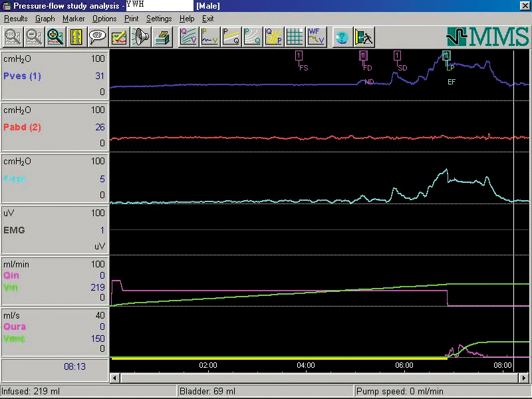Image resolution: width=532 pixels, height=399 pixels.
Task: Open the Help menu
Action: (187, 19)
